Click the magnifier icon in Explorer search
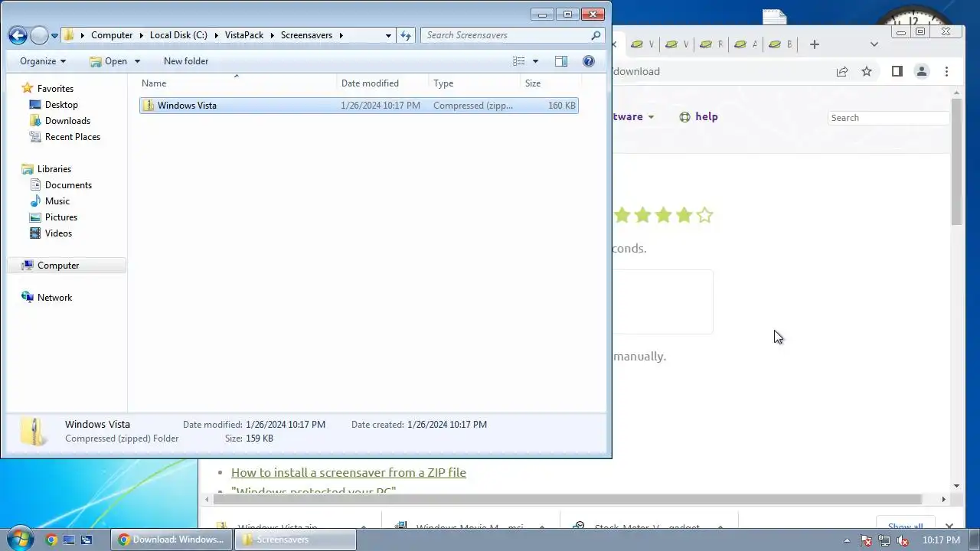The width and height of the screenshot is (980, 551). (596, 35)
